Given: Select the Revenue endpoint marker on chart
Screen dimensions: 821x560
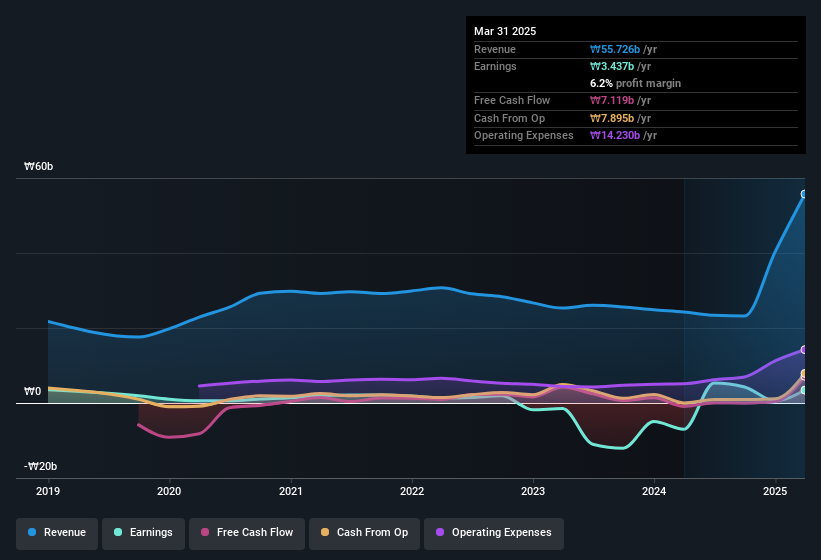Looking at the screenshot, I should point(804,194).
